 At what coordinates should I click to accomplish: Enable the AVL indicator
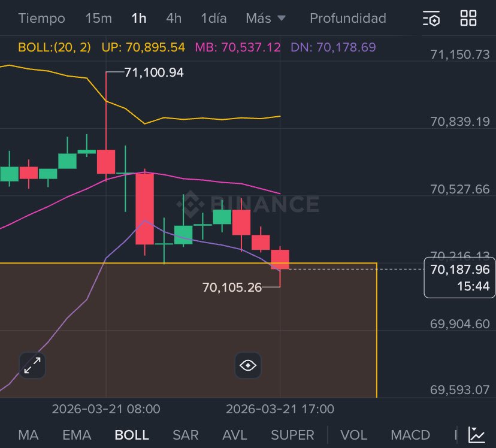tap(235, 435)
